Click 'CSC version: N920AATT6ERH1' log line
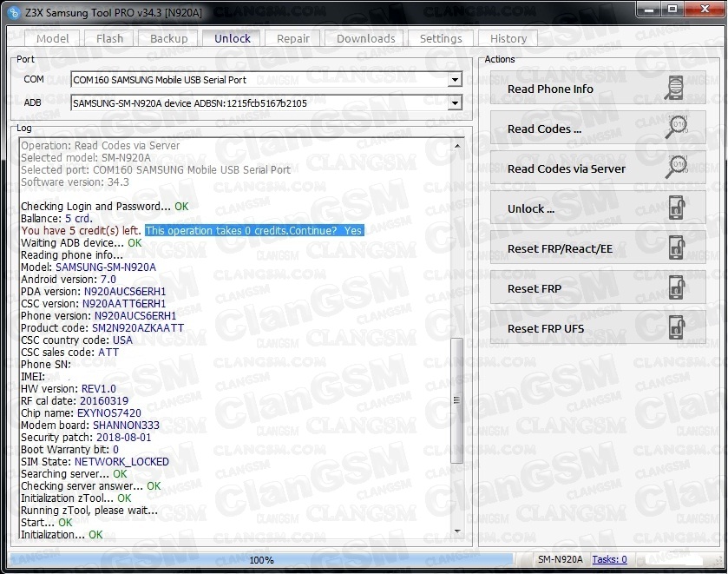This screenshot has height=574, width=728. click(x=93, y=304)
